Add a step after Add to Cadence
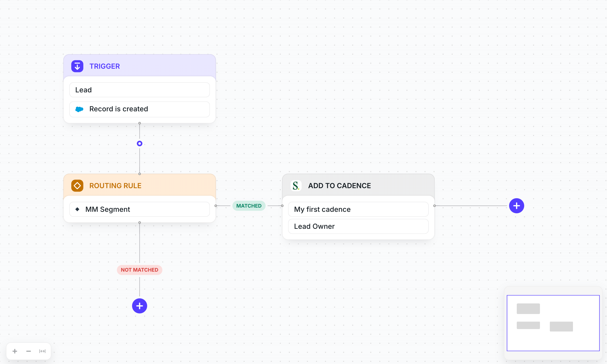607x364 pixels. [x=517, y=206]
